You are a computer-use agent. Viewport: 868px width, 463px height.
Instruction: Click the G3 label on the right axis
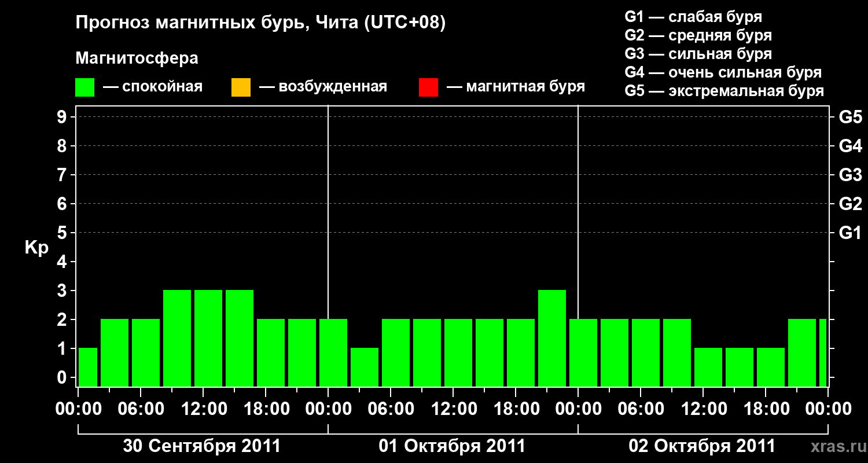tap(851, 175)
